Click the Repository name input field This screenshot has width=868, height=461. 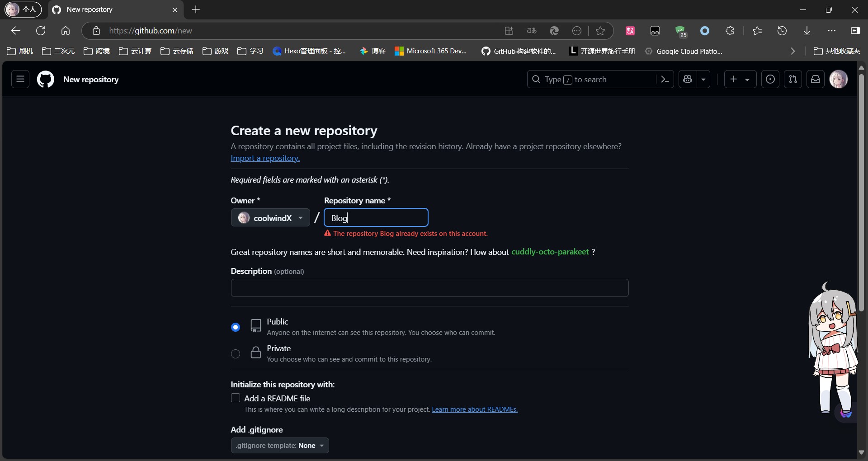click(376, 218)
